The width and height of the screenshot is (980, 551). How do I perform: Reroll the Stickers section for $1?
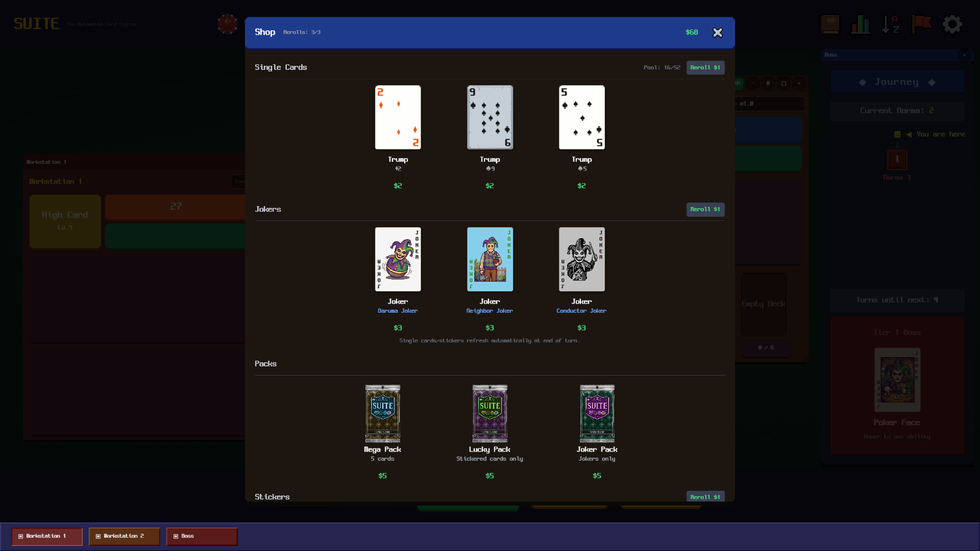click(x=705, y=496)
